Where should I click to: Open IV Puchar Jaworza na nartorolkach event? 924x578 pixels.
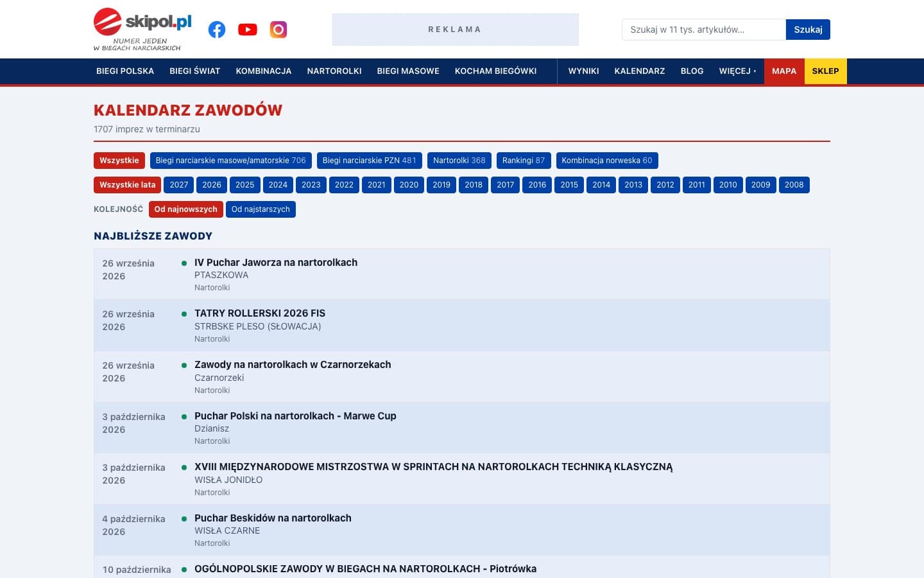(x=276, y=263)
